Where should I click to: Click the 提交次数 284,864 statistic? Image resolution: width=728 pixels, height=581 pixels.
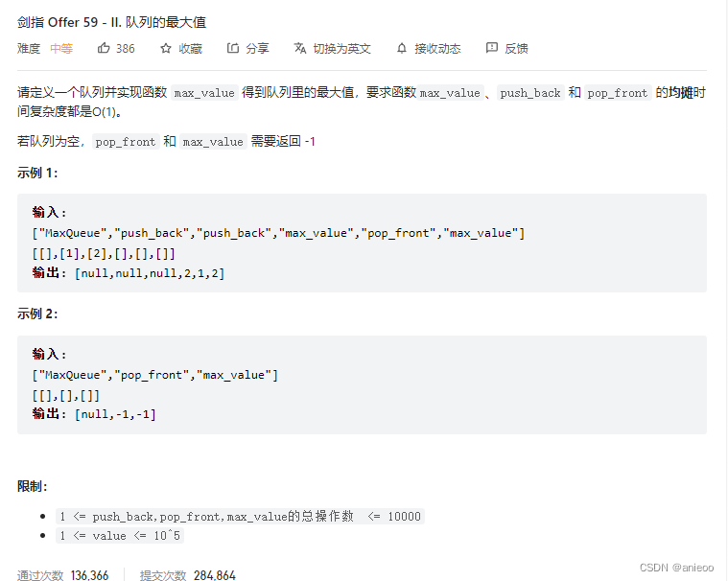(188, 575)
